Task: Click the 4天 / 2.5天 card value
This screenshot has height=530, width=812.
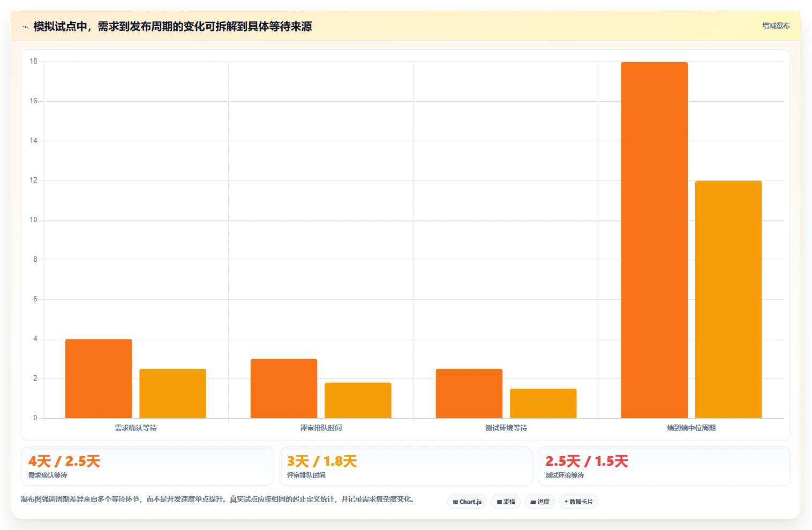Action: click(64, 461)
